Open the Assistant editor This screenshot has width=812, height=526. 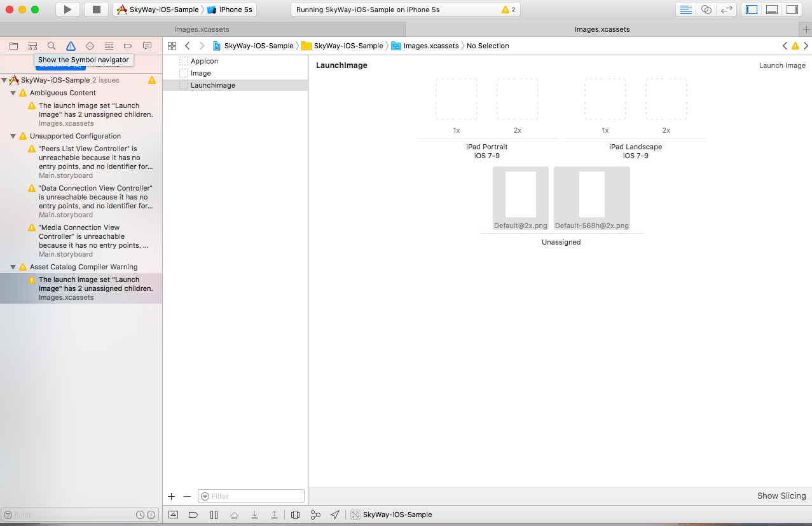[706, 10]
